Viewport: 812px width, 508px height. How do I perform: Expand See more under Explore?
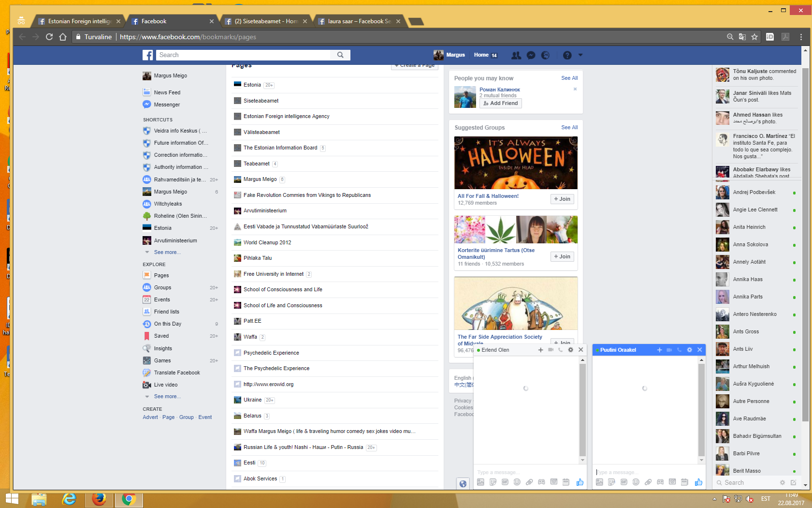[167, 396]
